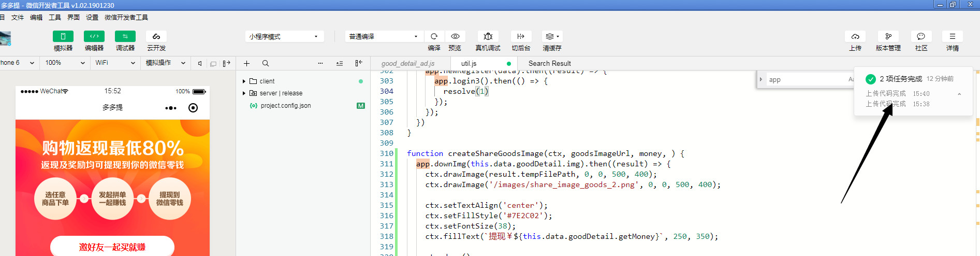This screenshot has height=256, width=980.
Task: Open the WiFi network dropdown
Action: (x=115, y=63)
